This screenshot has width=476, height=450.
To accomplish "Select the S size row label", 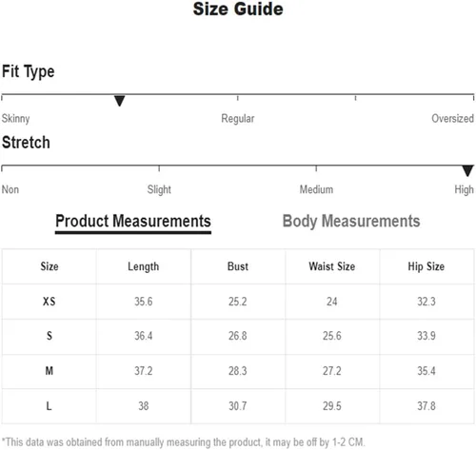I will pyautogui.click(x=50, y=336).
